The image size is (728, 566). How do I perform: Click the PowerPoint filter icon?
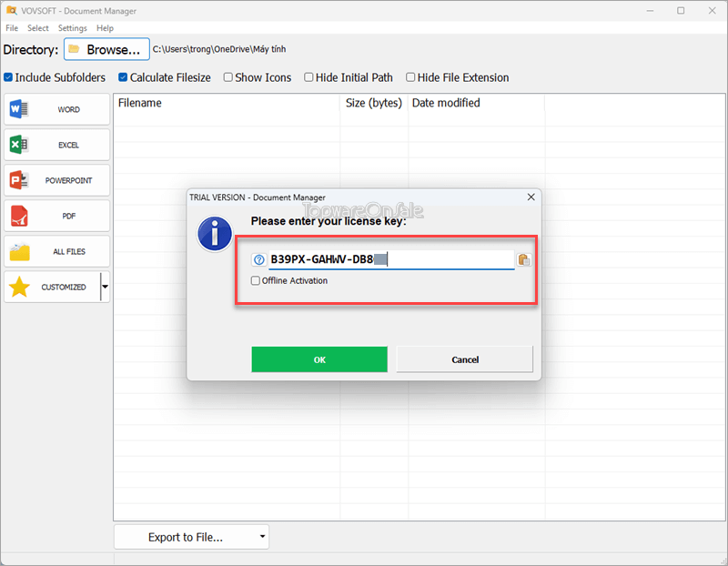tap(19, 180)
